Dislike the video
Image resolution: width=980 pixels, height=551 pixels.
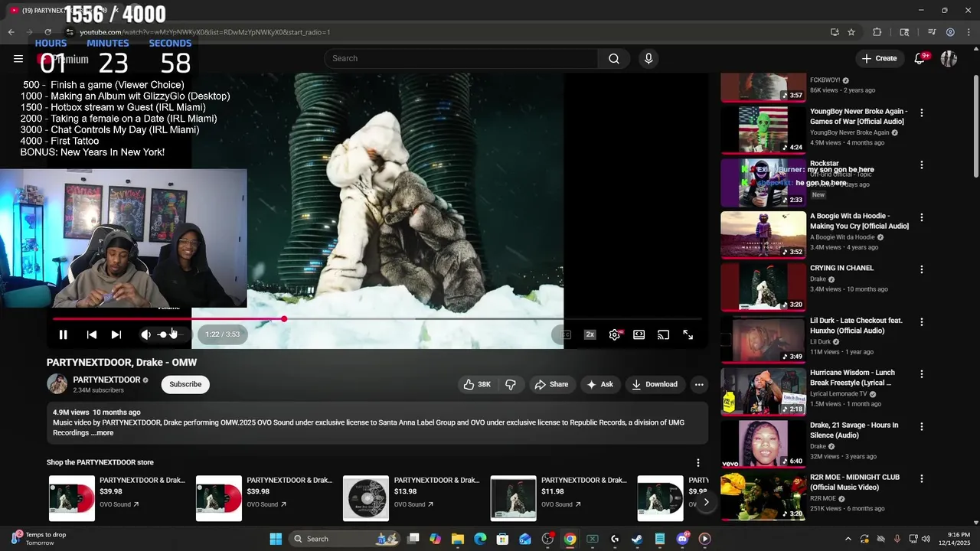(511, 384)
